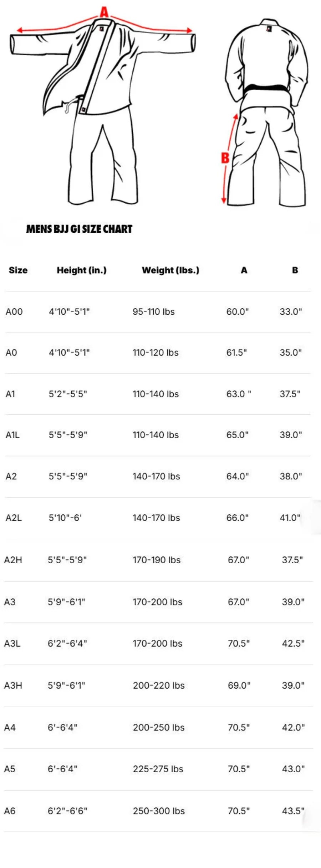Click the A2L height value 5'10"-6'
The image size is (321, 868).
click(x=65, y=518)
